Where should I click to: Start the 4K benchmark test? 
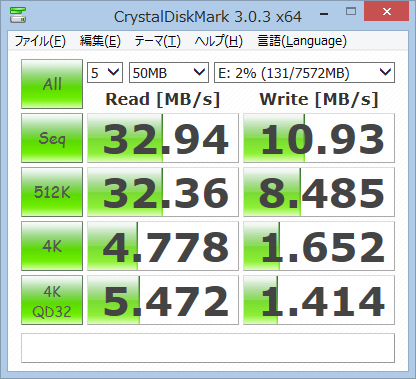click(x=52, y=246)
